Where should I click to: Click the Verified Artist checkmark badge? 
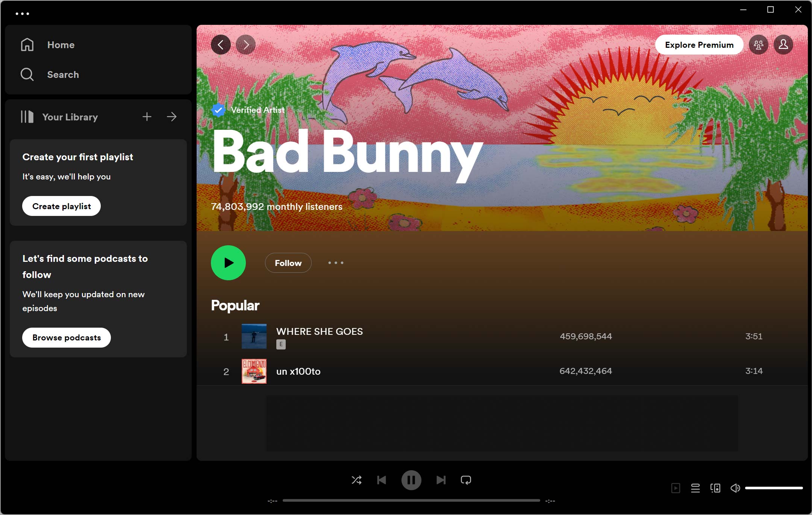(218, 110)
